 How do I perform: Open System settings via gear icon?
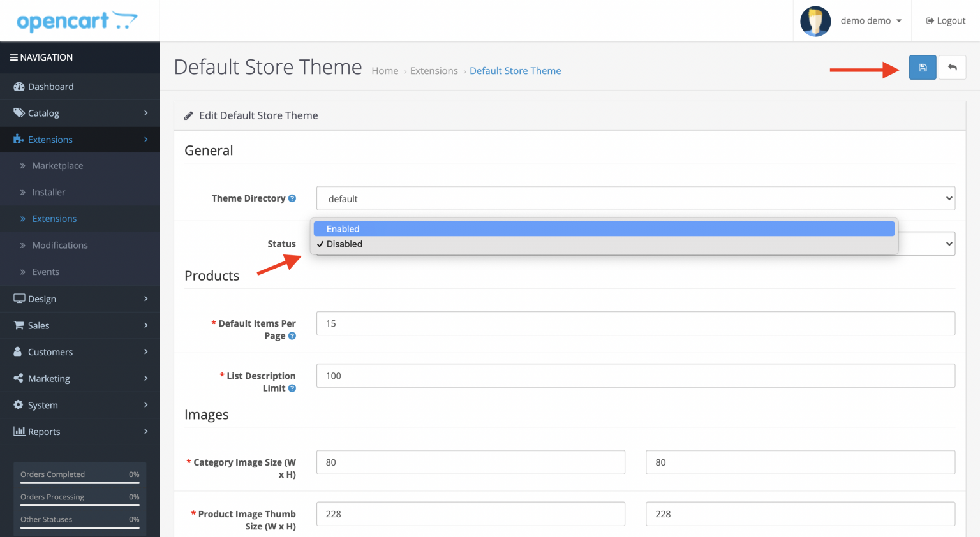pos(19,404)
